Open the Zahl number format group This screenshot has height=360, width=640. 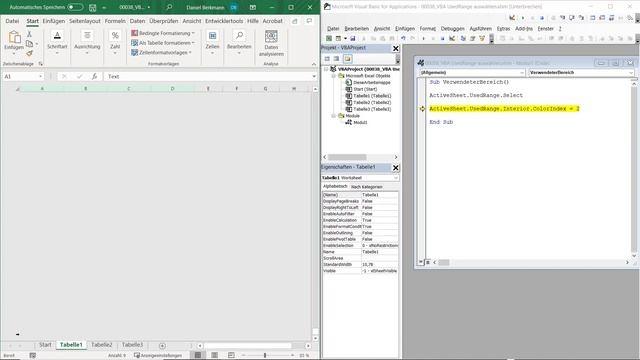coord(115,43)
